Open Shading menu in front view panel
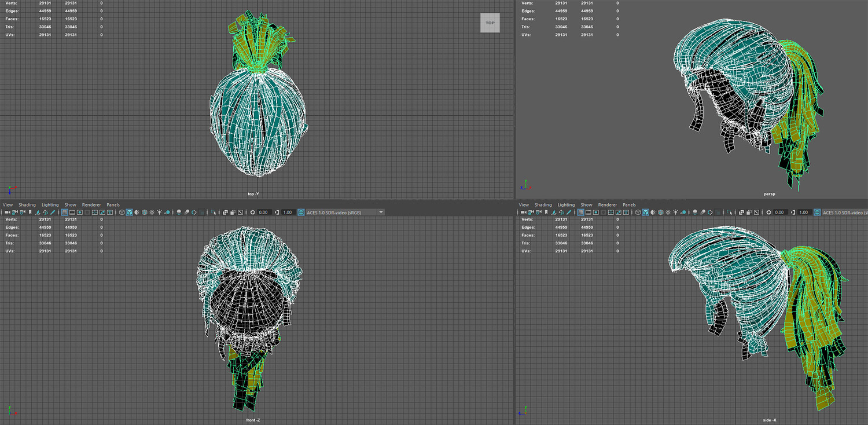This screenshot has width=868, height=425. point(27,205)
